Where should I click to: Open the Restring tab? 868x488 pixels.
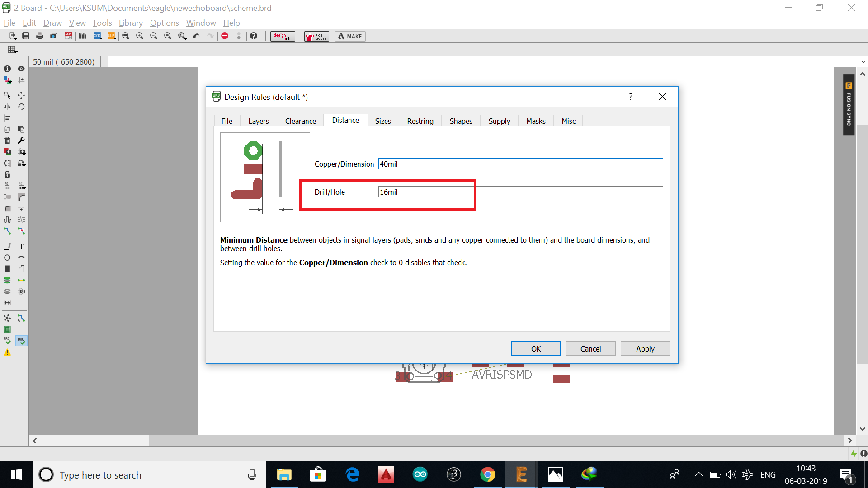(x=420, y=121)
